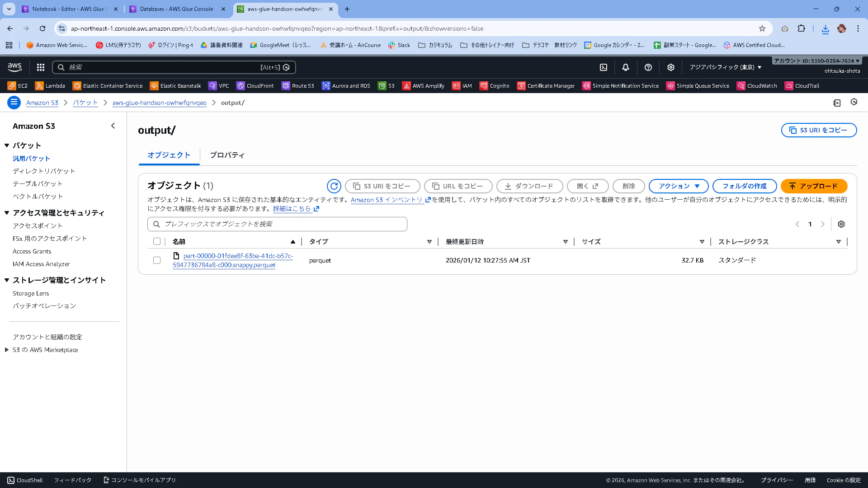Open CloudShell icon in top navigation bar
868x488 pixels.
tap(604, 67)
